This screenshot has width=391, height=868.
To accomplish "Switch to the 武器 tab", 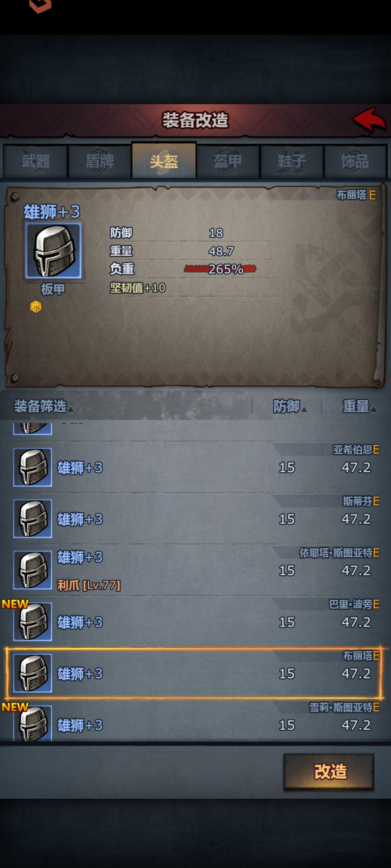I will [35, 161].
